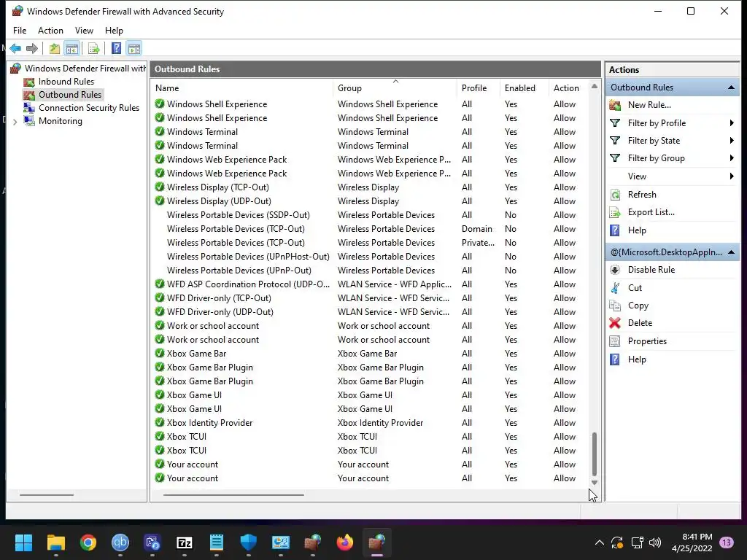Image resolution: width=747 pixels, height=560 pixels.
Task: Open the Filter by Profile submenu arrow
Action: 732,122
